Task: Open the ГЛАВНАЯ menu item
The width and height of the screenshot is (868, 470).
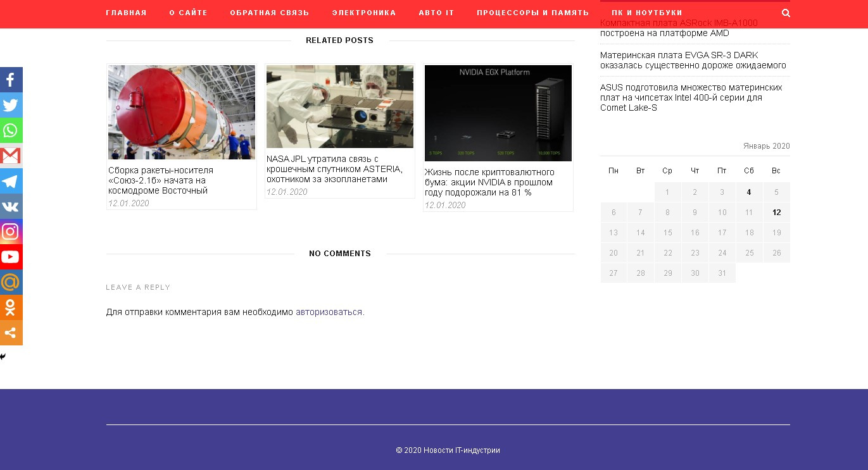Action: coord(126,13)
